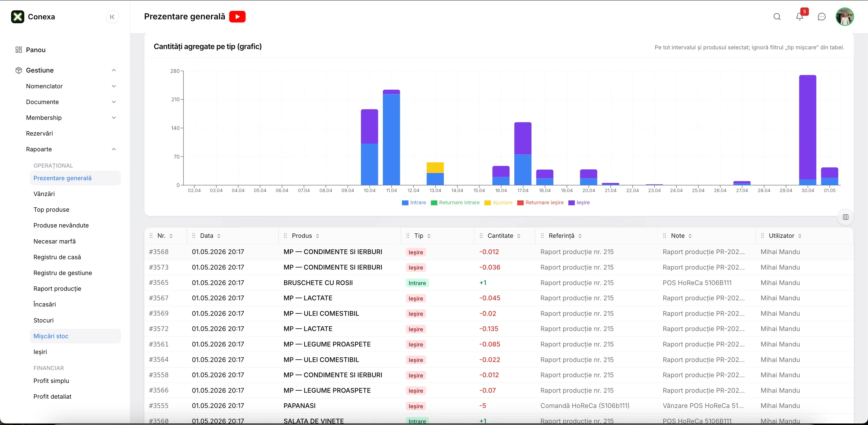The width and height of the screenshot is (868, 425).
Task: Grab the drag handle of Nr. column
Action: [x=151, y=236]
